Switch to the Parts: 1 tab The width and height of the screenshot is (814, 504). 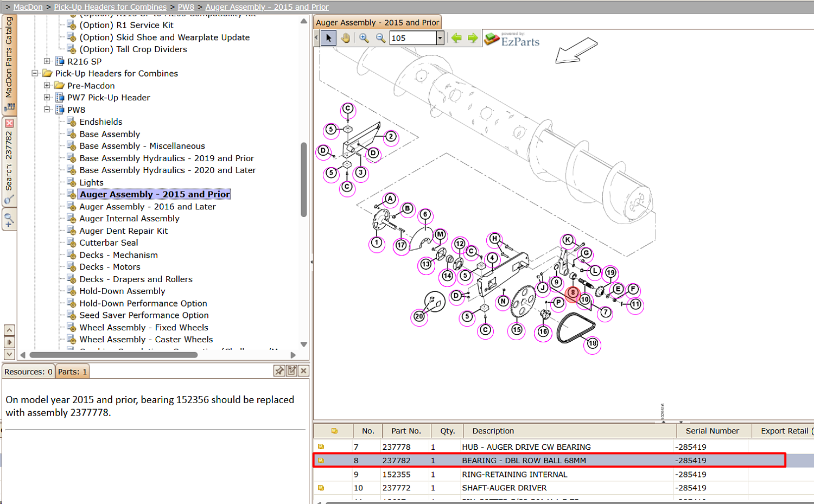72,372
